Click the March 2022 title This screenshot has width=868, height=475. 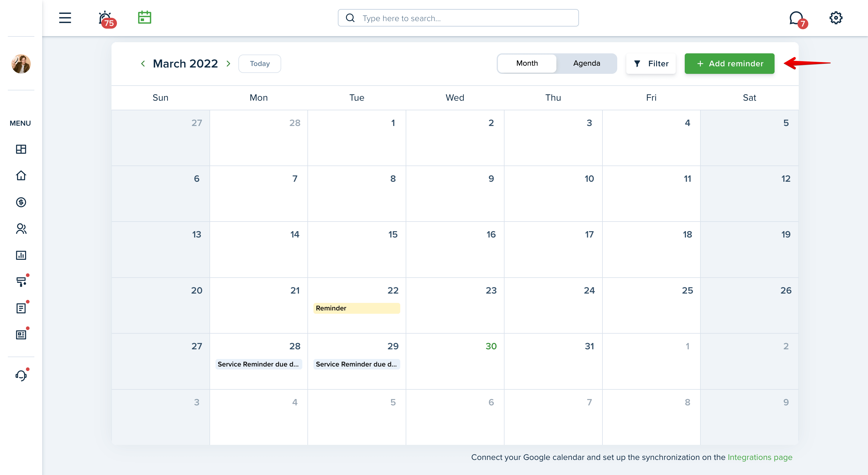tap(185, 64)
